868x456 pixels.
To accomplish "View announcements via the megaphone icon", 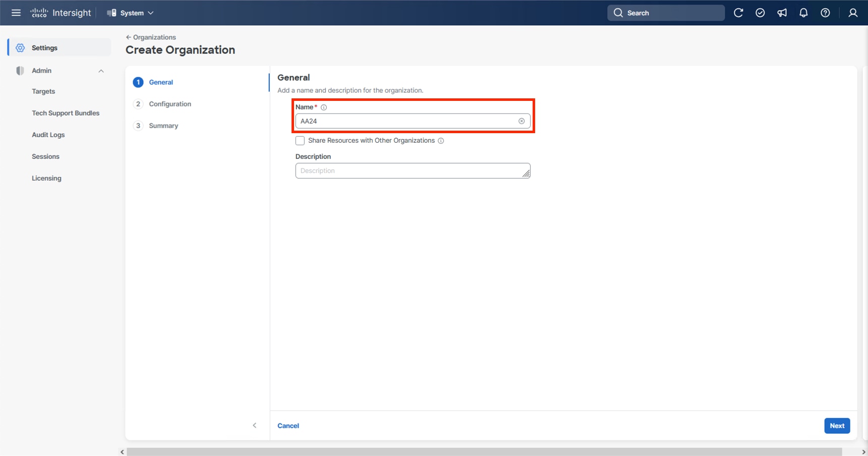I will click(x=782, y=13).
